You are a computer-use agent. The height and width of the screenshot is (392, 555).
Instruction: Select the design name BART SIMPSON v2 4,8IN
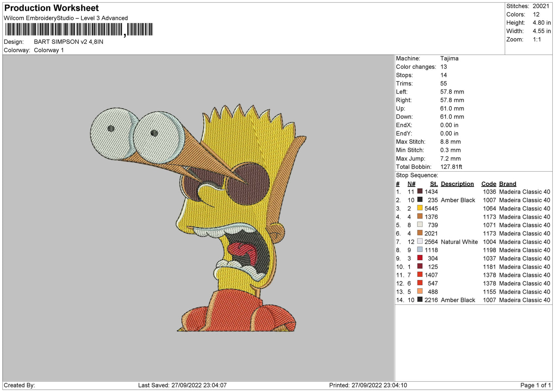68,42
